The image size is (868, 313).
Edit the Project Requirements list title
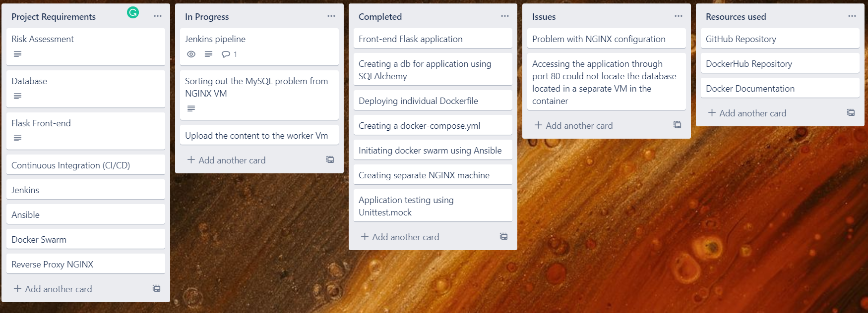[54, 17]
